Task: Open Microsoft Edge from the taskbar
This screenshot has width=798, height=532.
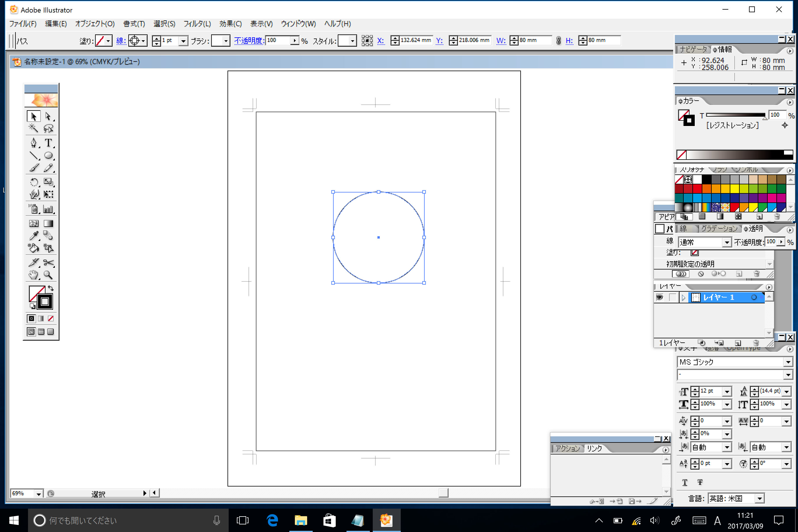Action: [x=272, y=520]
